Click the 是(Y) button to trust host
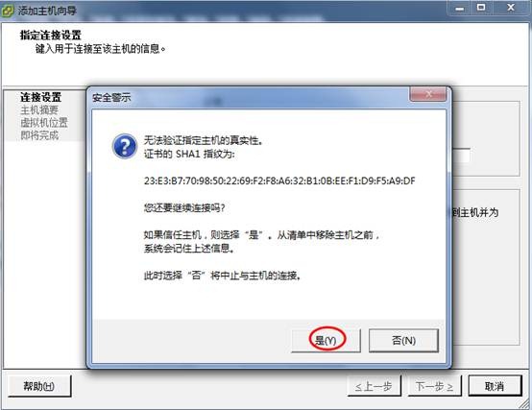Viewport: 532px width, 410px height. [x=326, y=340]
